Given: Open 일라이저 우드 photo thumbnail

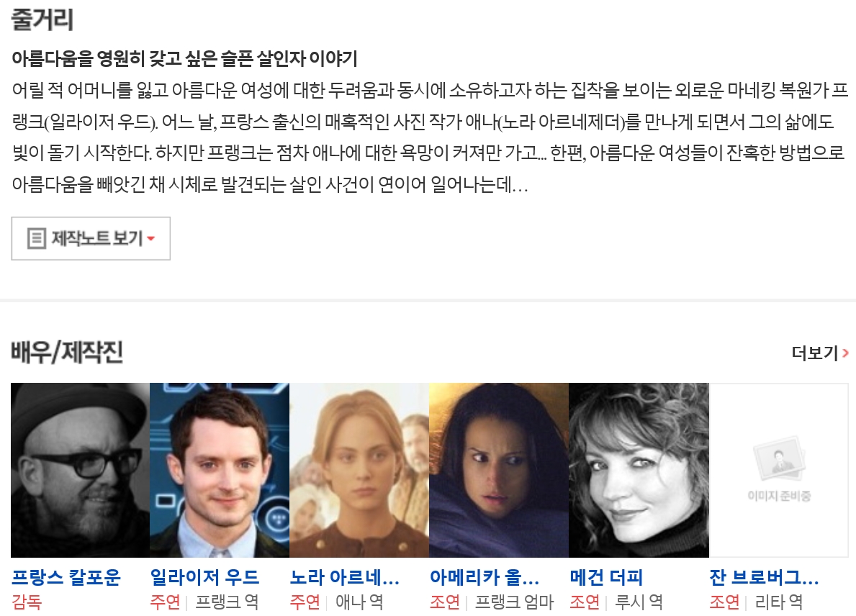Looking at the screenshot, I should click(220, 470).
